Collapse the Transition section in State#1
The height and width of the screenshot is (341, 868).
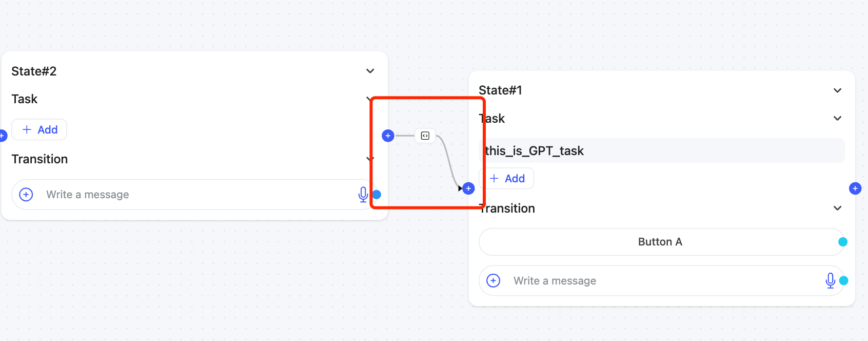pos(837,208)
